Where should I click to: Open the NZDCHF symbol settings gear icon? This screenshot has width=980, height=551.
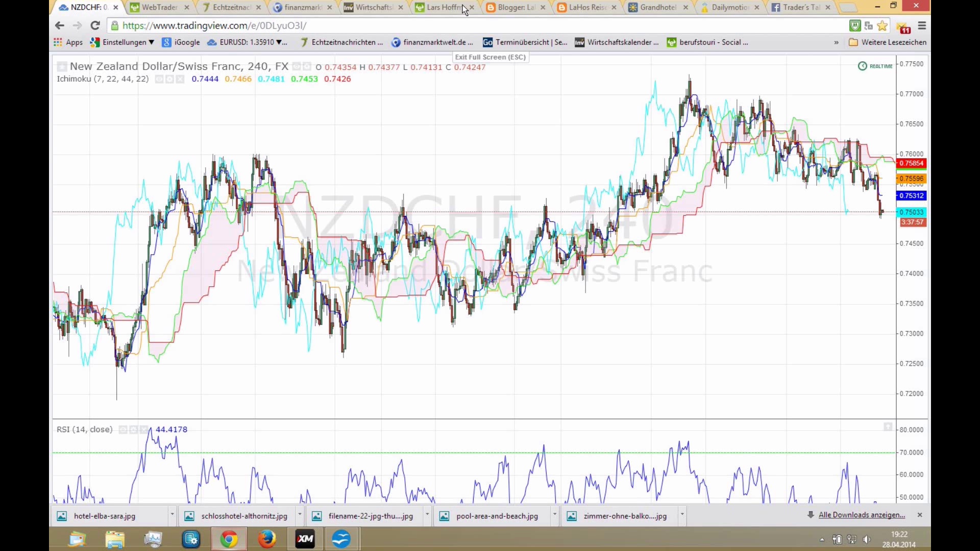click(x=307, y=66)
